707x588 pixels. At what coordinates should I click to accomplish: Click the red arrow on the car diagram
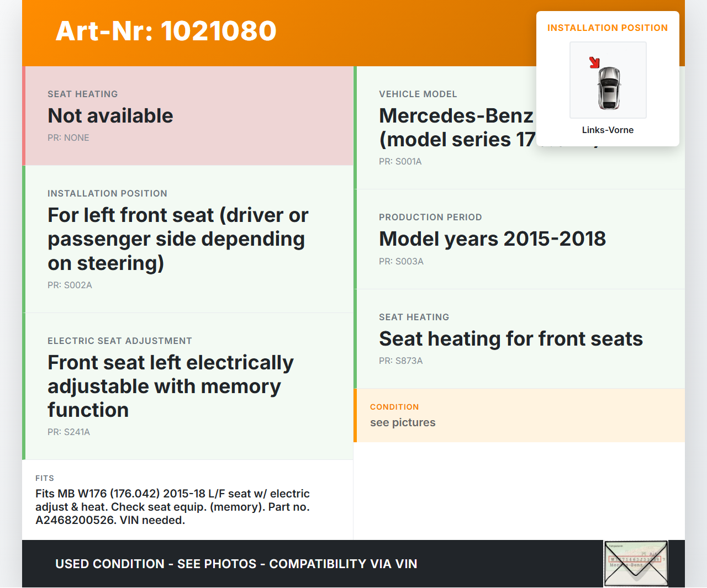click(x=594, y=62)
